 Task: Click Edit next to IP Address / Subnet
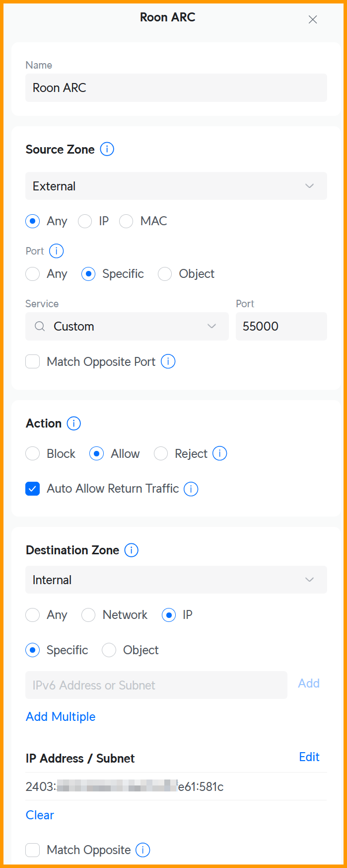tap(309, 757)
